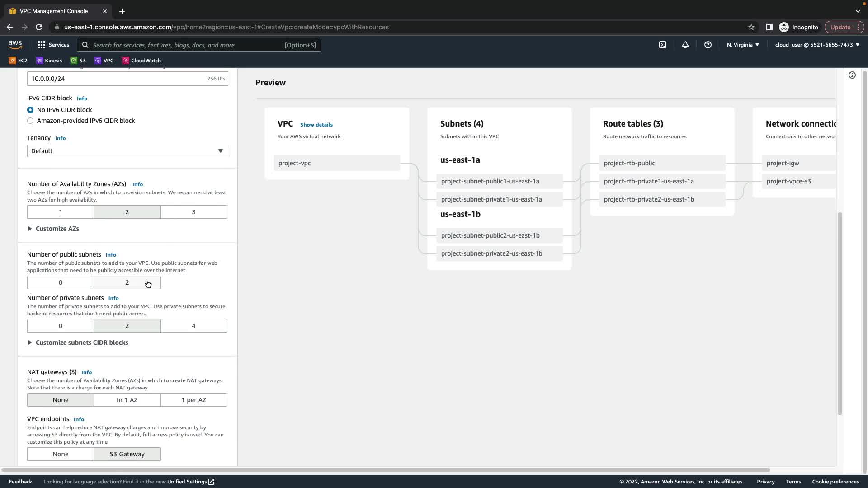This screenshot has width=868, height=488.
Task: Open the Services grid menu
Action: point(53,45)
